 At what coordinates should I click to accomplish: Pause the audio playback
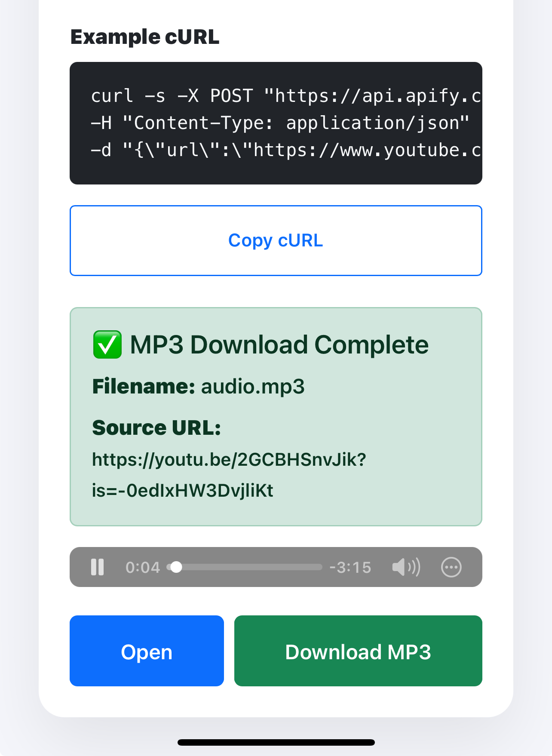click(x=98, y=567)
